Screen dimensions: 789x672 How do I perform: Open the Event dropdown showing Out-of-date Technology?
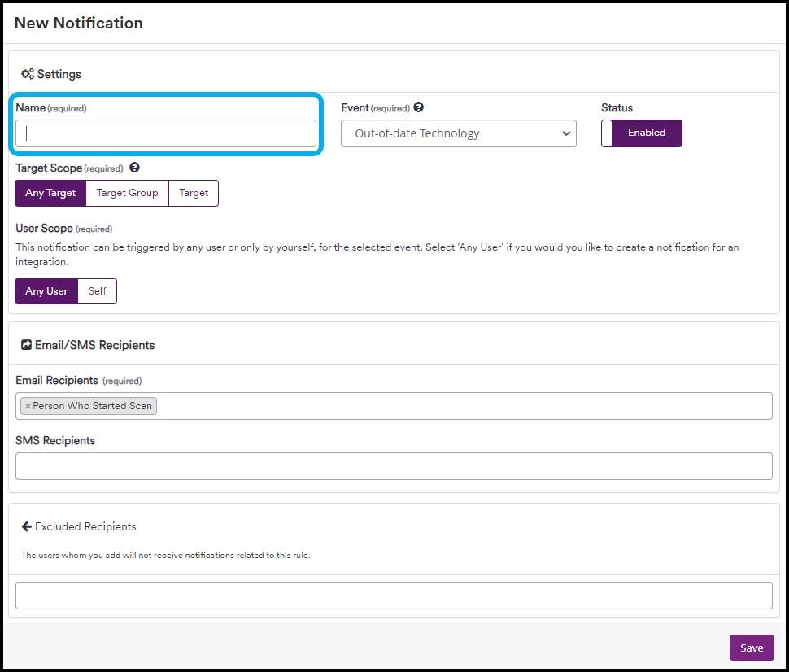[458, 133]
